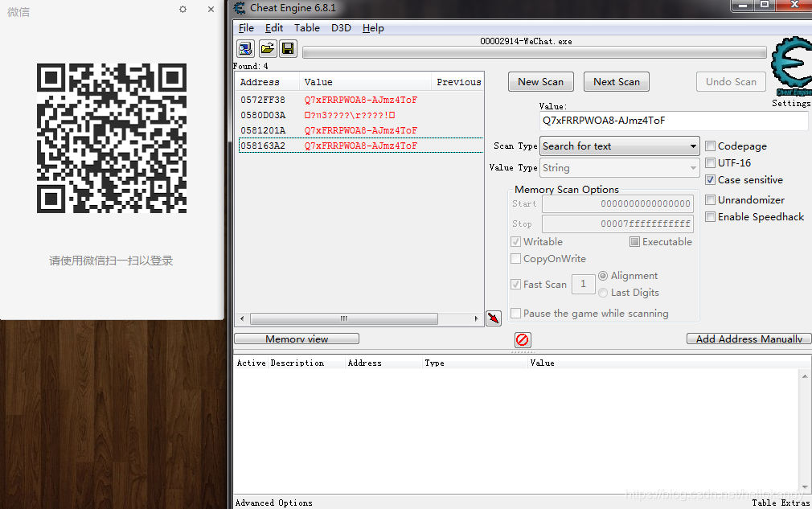Enable Speedhack checkbox
This screenshot has width=812, height=509.
point(711,217)
